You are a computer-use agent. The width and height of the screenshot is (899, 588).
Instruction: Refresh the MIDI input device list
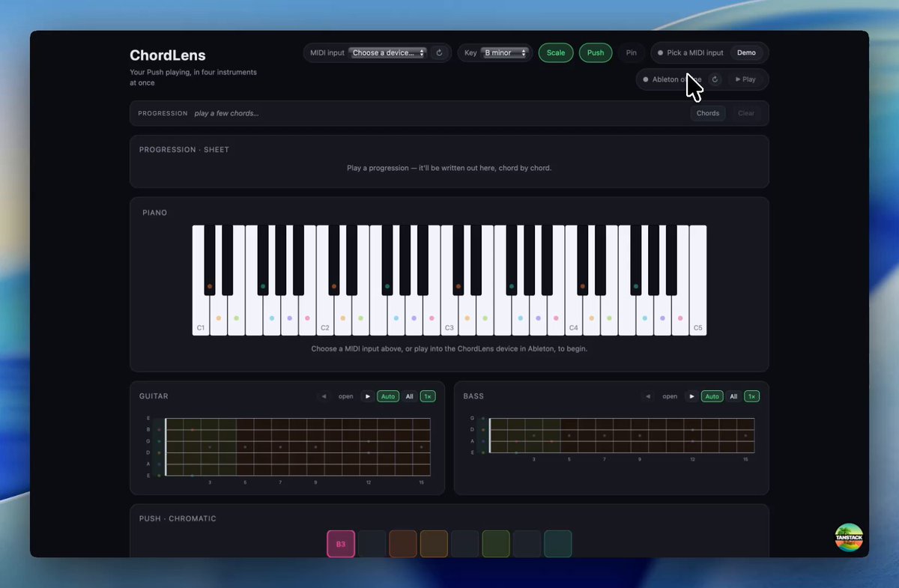(x=440, y=53)
